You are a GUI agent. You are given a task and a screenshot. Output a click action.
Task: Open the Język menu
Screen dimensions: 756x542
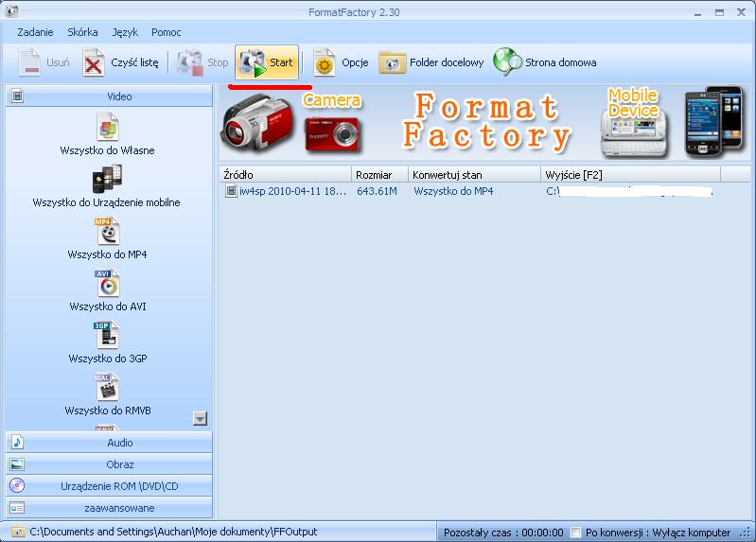click(x=125, y=32)
